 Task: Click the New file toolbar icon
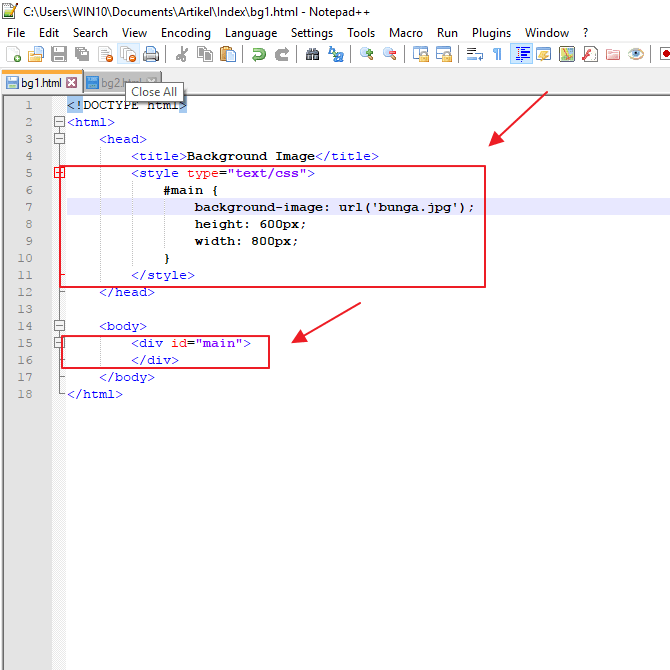tap(13, 54)
